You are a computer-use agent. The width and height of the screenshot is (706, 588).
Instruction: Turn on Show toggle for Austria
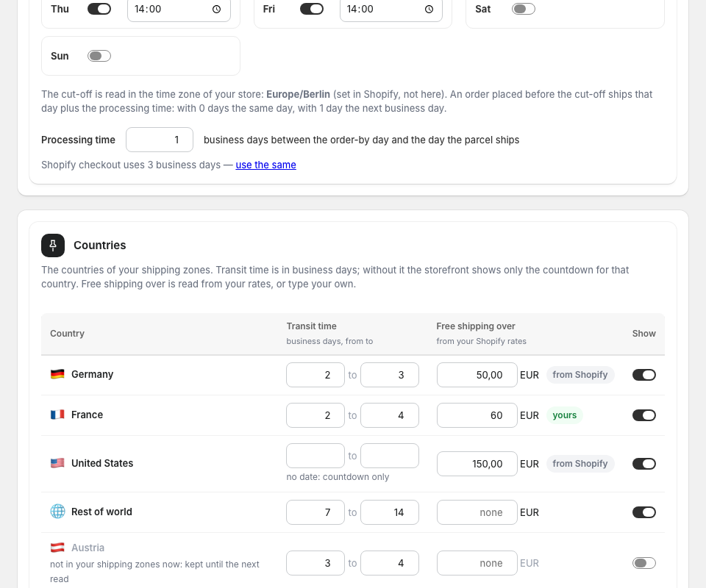coord(644,563)
